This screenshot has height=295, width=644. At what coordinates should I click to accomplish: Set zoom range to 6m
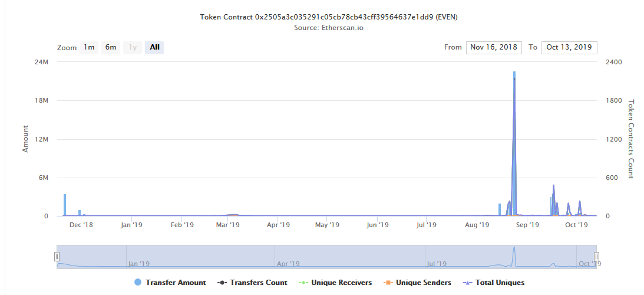[x=111, y=47]
